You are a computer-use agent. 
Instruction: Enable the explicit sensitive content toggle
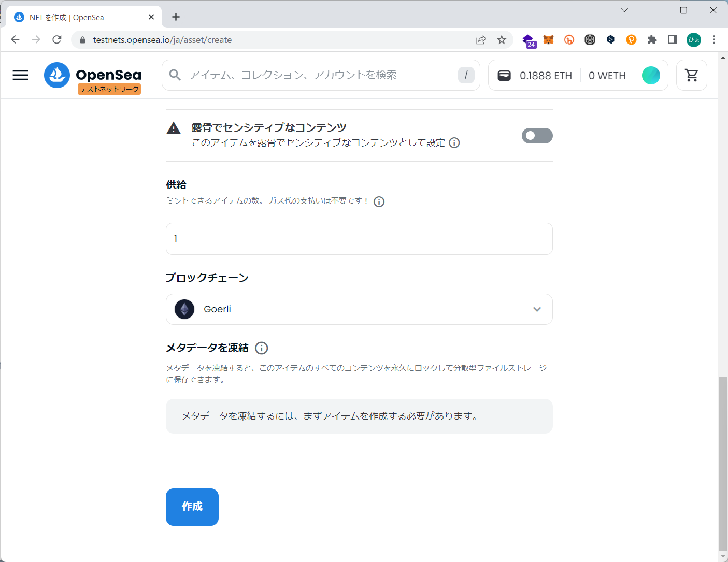coord(537,136)
